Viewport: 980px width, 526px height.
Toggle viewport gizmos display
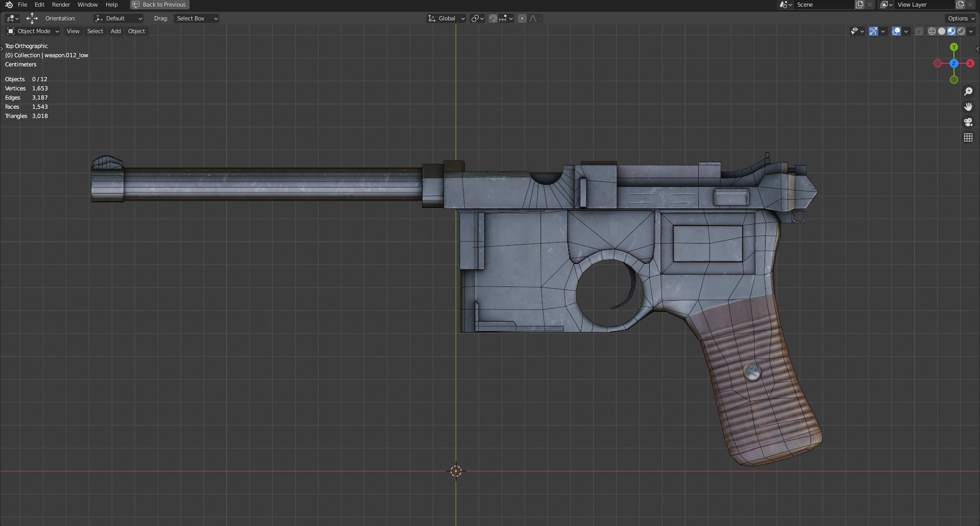point(873,31)
